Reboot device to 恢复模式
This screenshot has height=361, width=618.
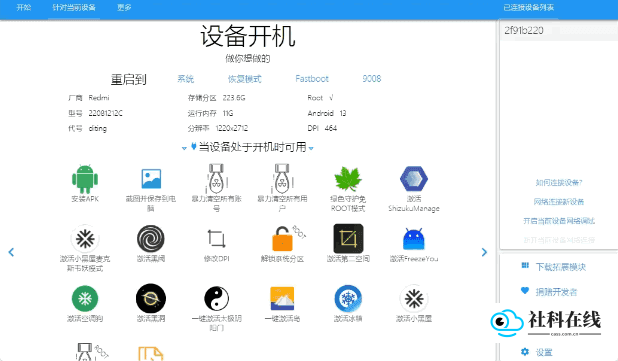click(x=245, y=79)
